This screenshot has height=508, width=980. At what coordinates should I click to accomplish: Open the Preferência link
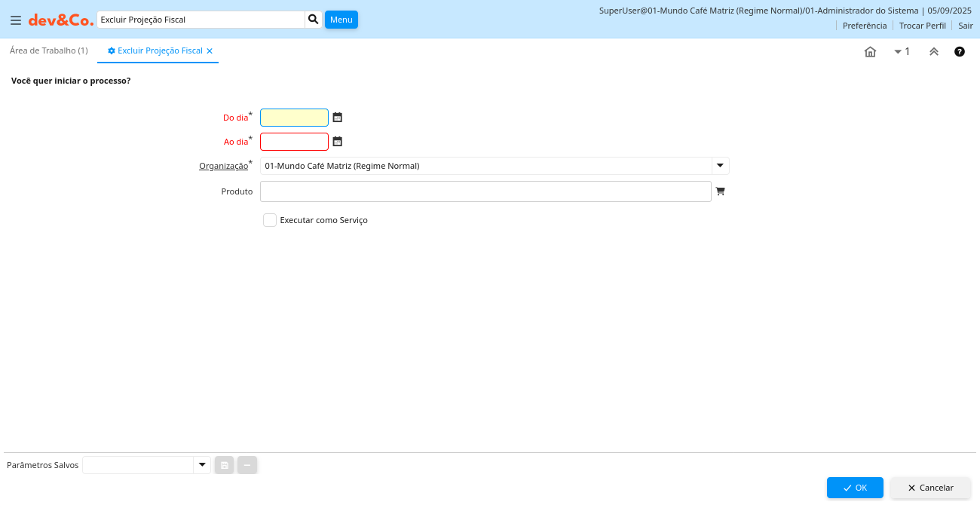point(865,26)
